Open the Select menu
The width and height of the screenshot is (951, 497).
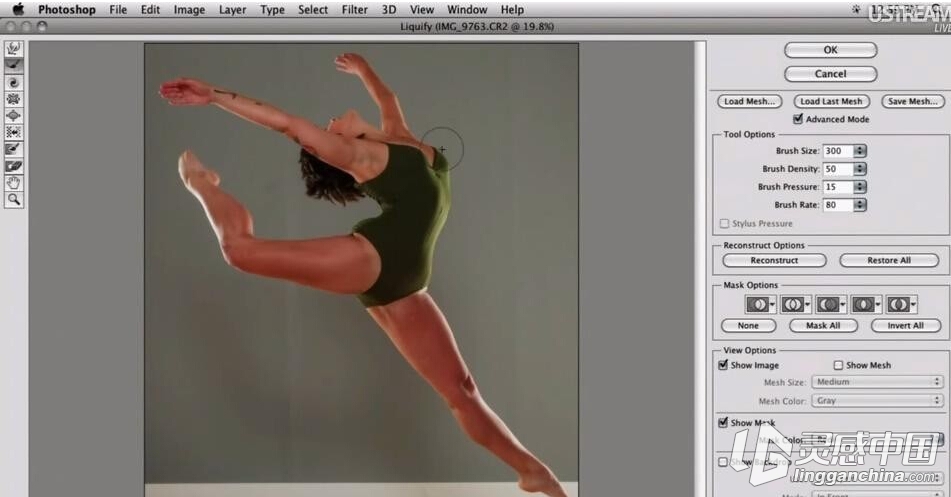(313, 10)
